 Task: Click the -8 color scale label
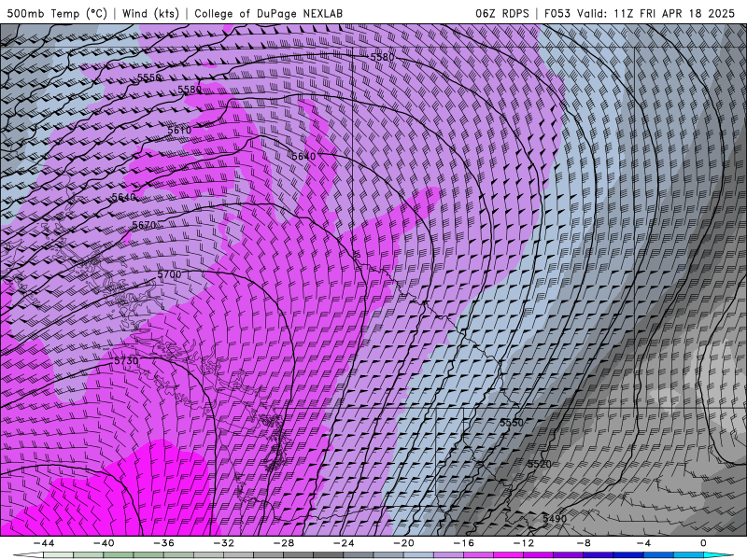(584, 543)
